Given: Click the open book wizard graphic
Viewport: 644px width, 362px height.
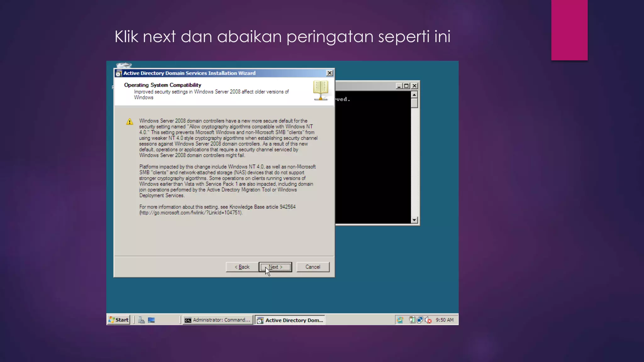Looking at the screenshot, I should point(321,90).
